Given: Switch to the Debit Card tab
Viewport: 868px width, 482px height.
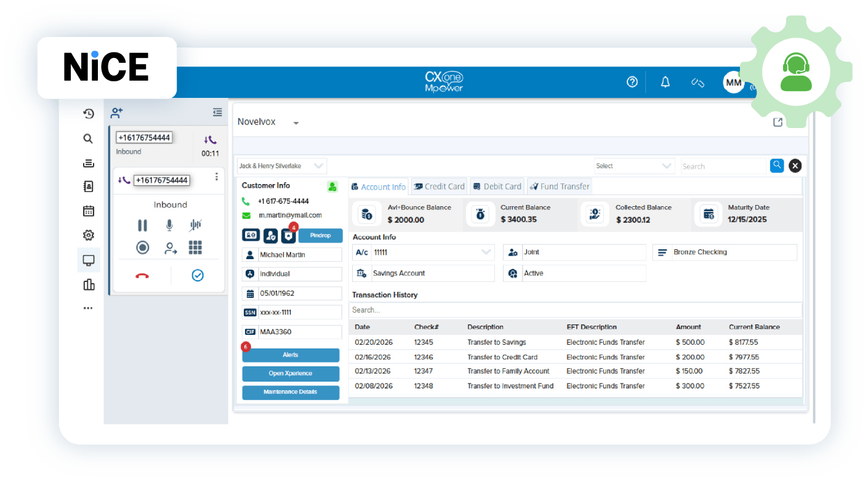Looking at the screenshot, I should pyautogui.click(x=497, y=187).
